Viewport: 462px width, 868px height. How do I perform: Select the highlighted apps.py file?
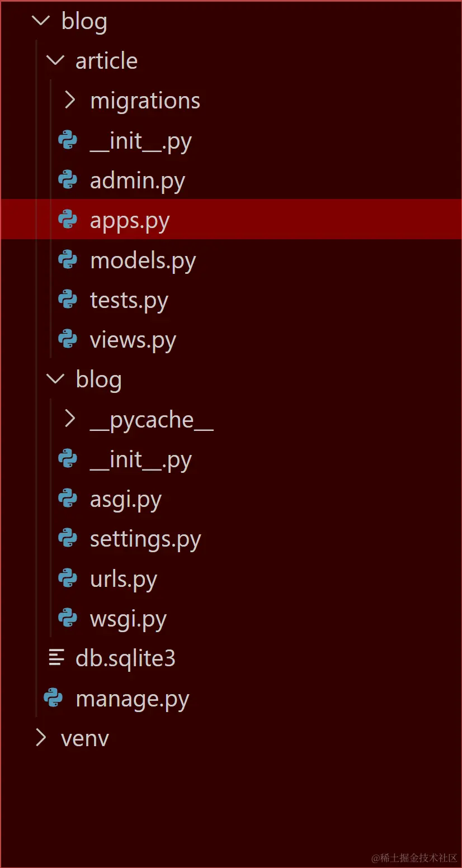130,221
